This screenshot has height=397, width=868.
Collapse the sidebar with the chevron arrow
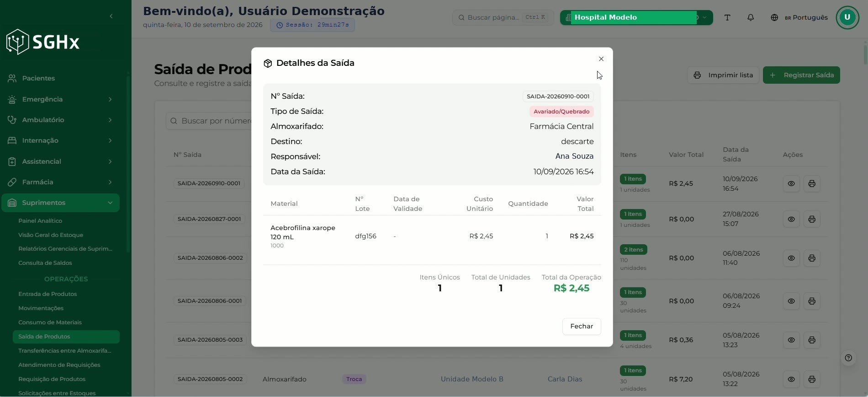pyautogui.click(x=111, y=16)
